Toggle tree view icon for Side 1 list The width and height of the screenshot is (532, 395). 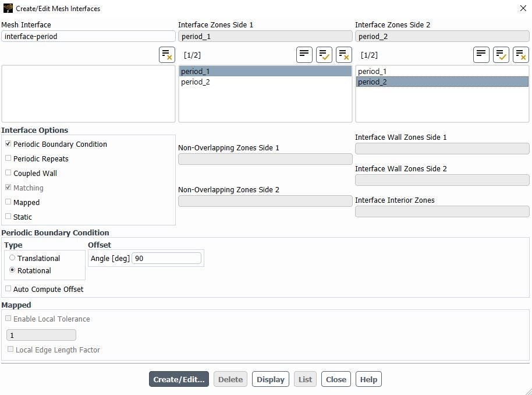(304, 55)
